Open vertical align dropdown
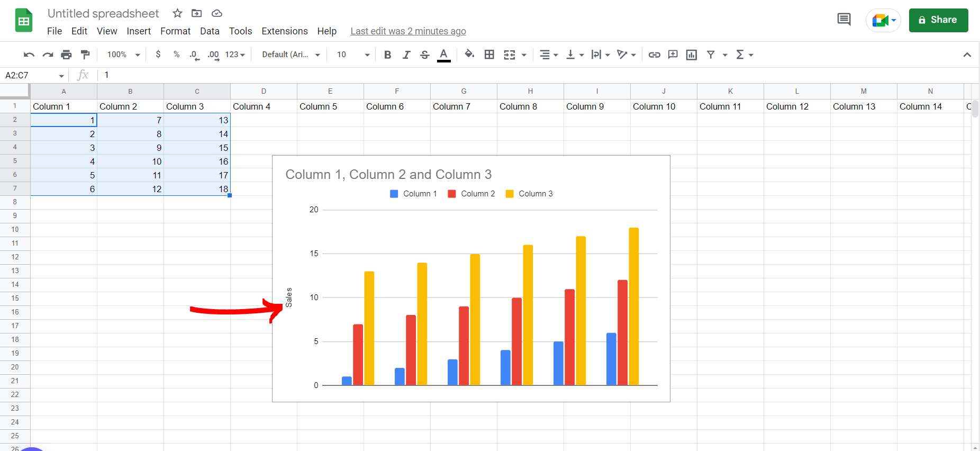Screen dimensions: 980x451 click(x=575, y=55)
